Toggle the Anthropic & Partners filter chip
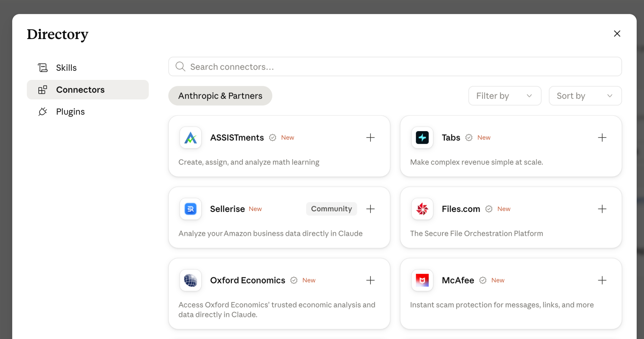The height and width of the screenshot is (339, 644). [x=220, y=96]
